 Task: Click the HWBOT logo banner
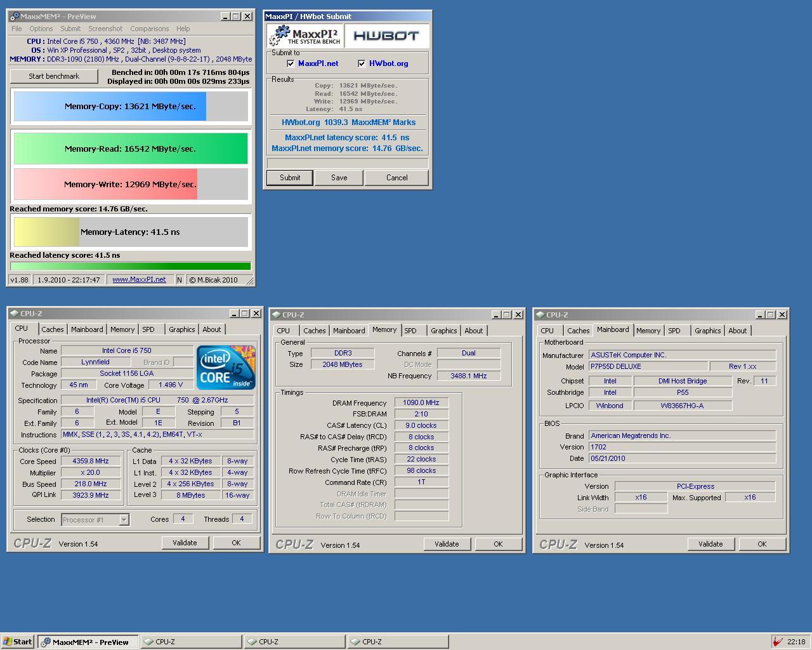coord(386,36)
